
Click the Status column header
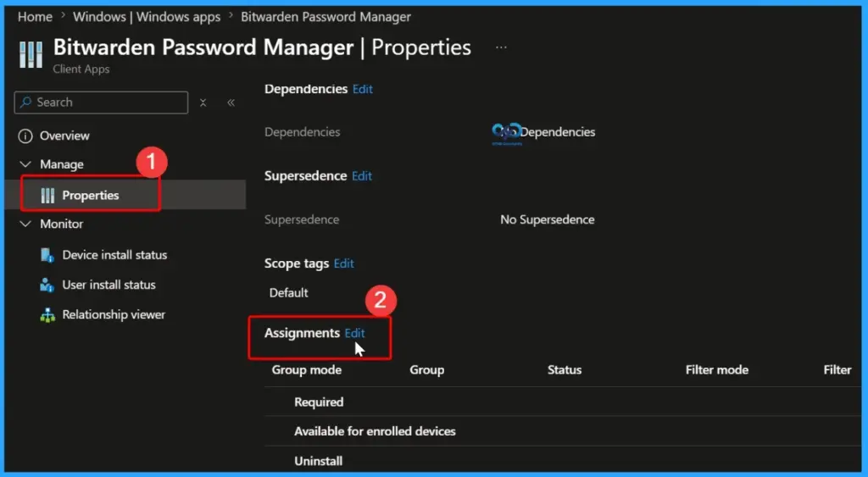565,370
